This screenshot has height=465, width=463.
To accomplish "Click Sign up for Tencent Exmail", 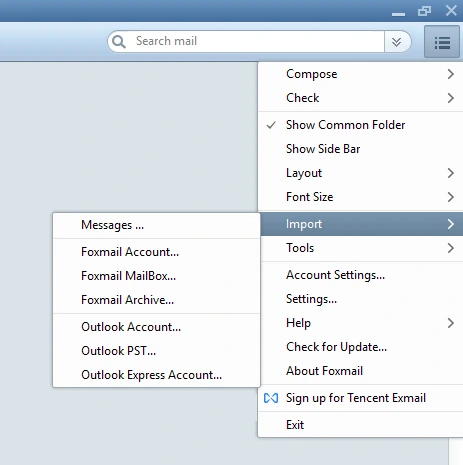I will (360, 398).
